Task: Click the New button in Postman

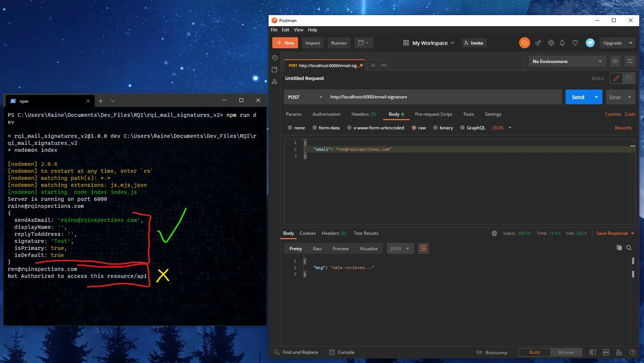Action: point(285,43)
